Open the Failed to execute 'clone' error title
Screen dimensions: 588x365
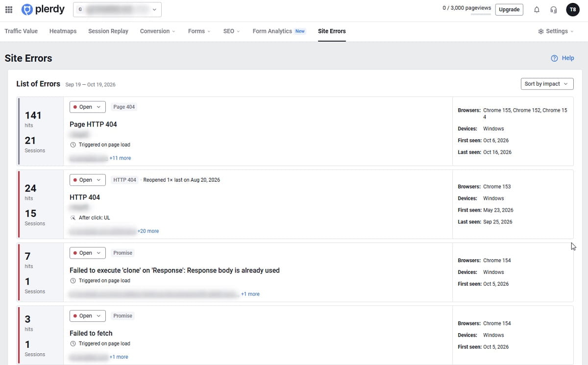point(174,270)
